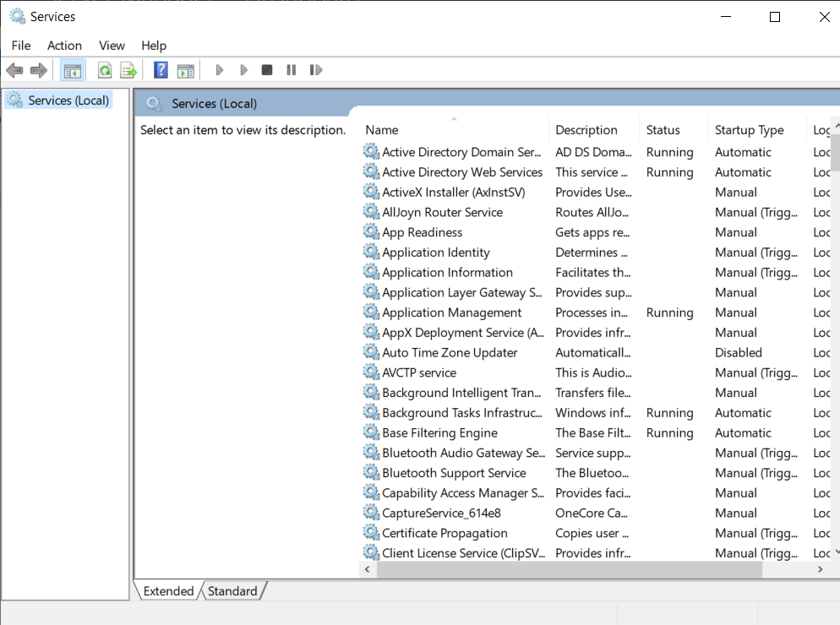Click the Pause Service toolbar icon
Screen dimensions: 840x625
pos(291,70)
